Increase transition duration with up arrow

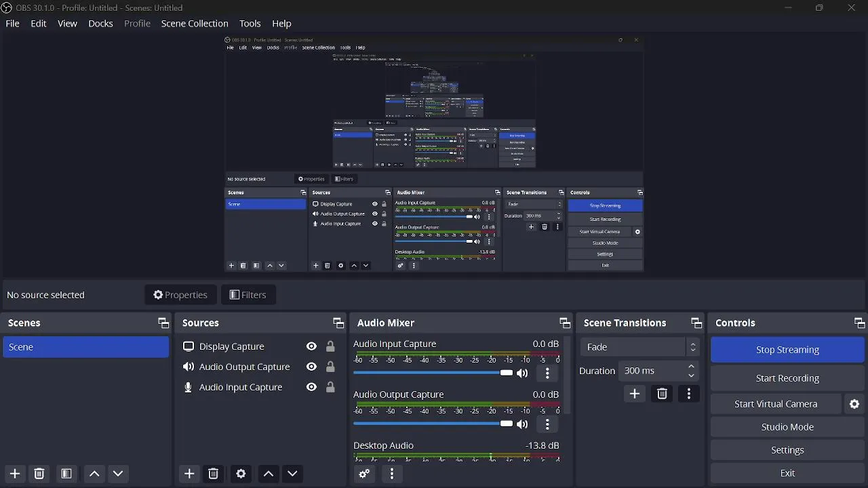692,367
